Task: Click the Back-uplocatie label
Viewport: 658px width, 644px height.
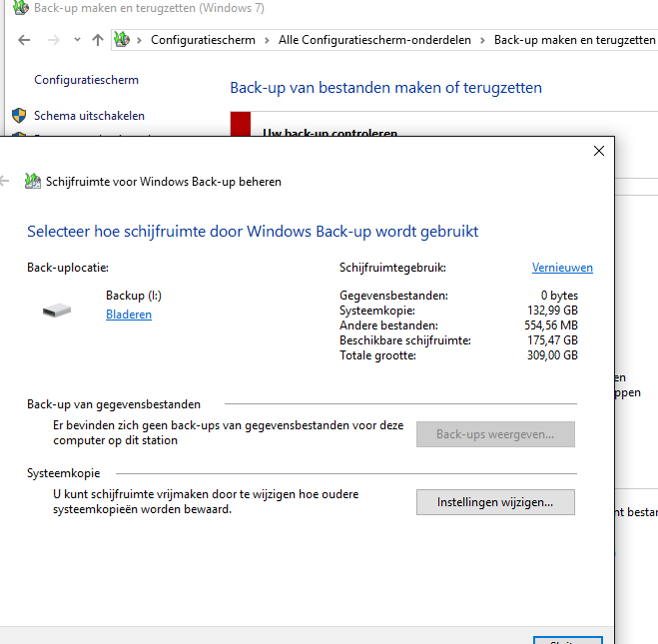Action: point(68,268)
